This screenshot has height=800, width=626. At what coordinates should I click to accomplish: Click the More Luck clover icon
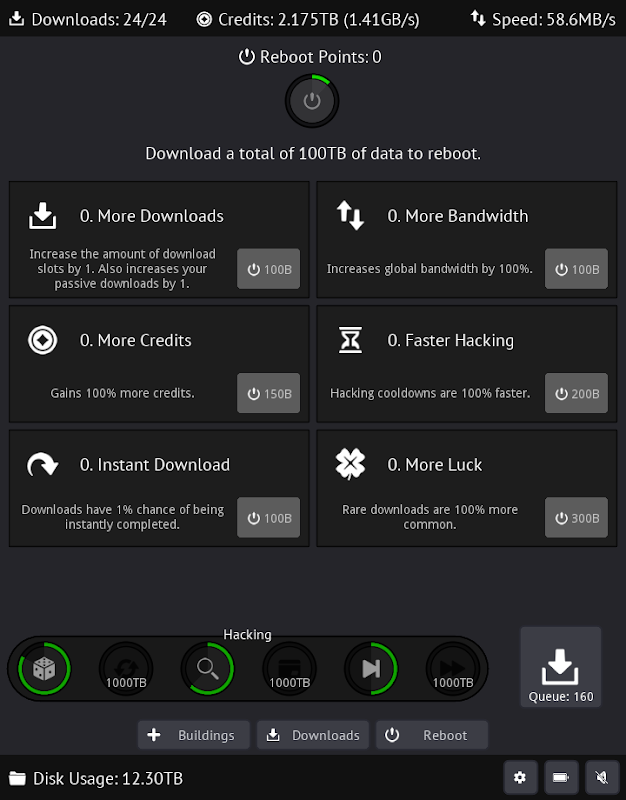pyautogui.click(x=350, y=464)
